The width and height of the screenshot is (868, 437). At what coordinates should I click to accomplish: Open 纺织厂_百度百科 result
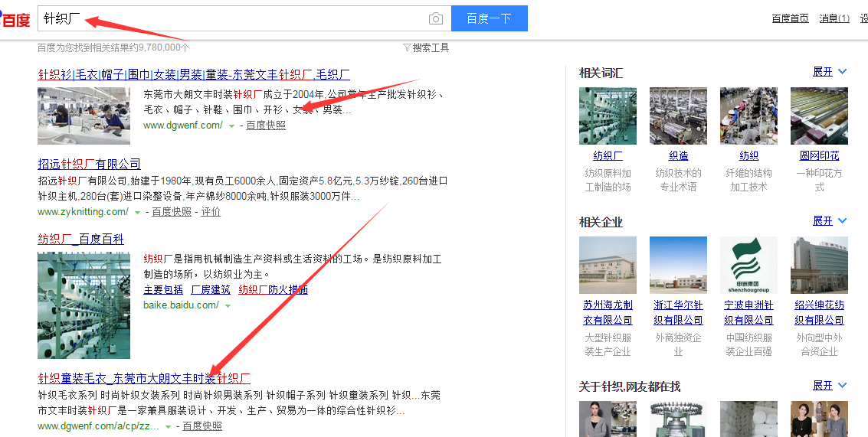coord(81,239)
